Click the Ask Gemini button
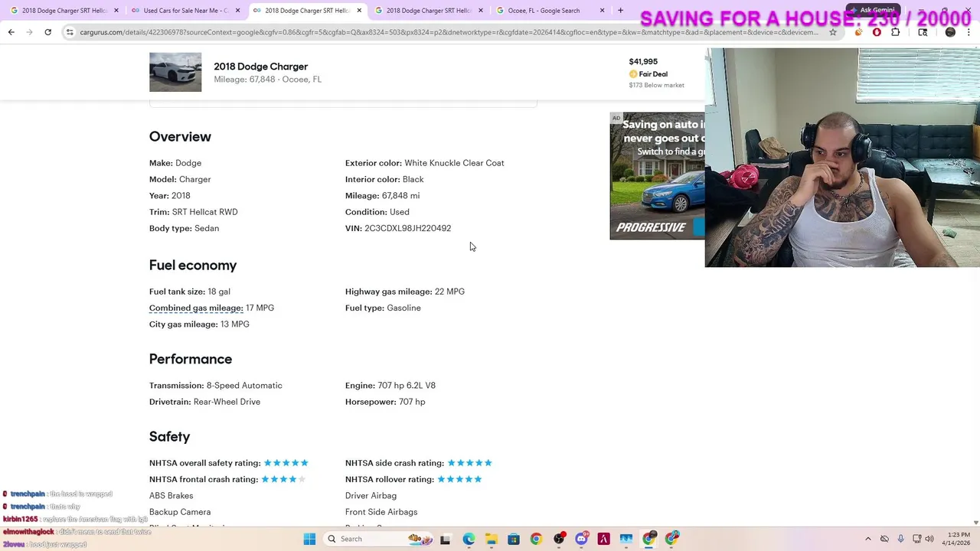 coord(874,10)
